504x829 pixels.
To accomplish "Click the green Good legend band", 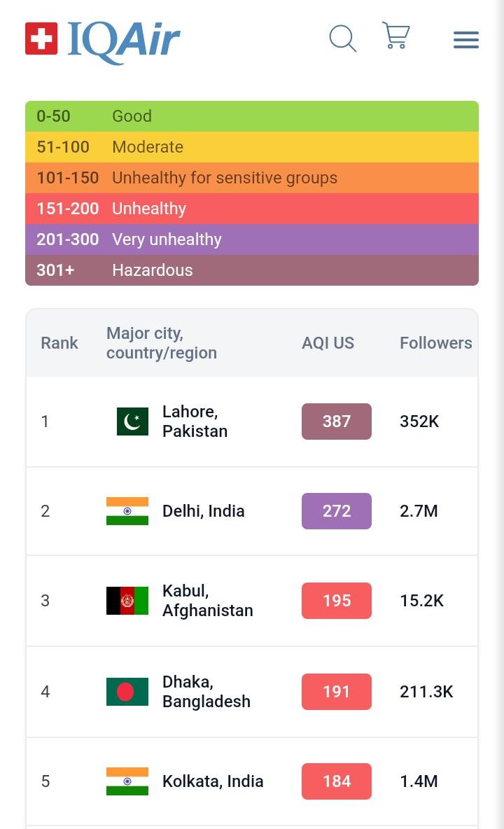I will pos(252,116).
